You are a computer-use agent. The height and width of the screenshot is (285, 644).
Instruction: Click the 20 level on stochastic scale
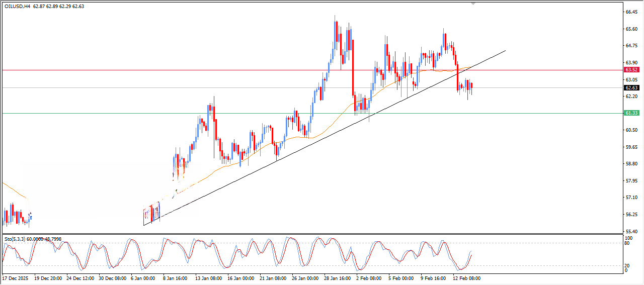(627, 265)
